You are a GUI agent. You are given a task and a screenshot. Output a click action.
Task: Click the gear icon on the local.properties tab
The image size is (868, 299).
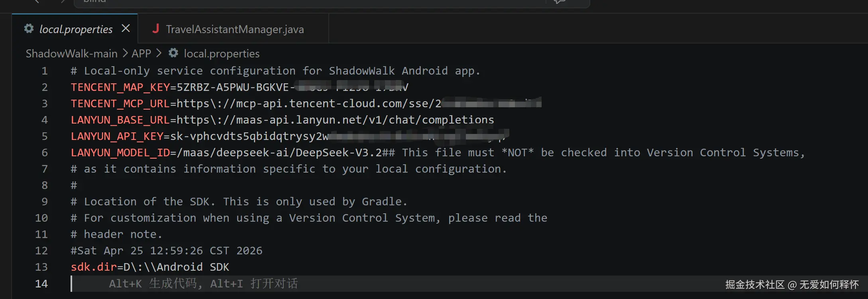(x=29, y=29)
